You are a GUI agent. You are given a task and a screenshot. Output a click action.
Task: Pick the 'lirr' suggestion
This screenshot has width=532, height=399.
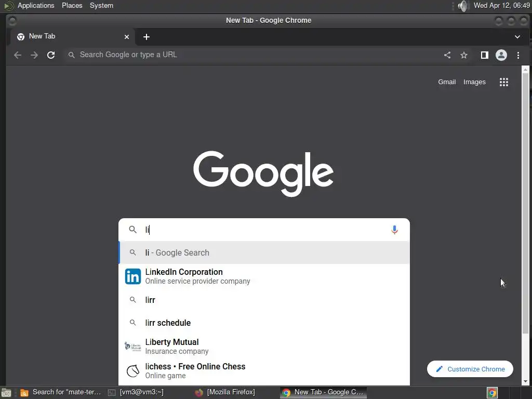pyautogui.click(x=264, y=300)
